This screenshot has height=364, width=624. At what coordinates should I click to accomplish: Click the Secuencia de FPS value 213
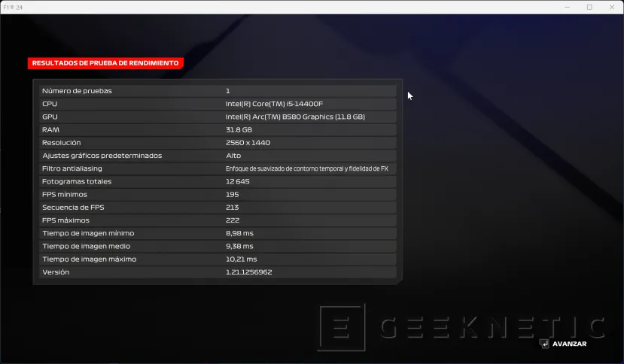(233, 208)
